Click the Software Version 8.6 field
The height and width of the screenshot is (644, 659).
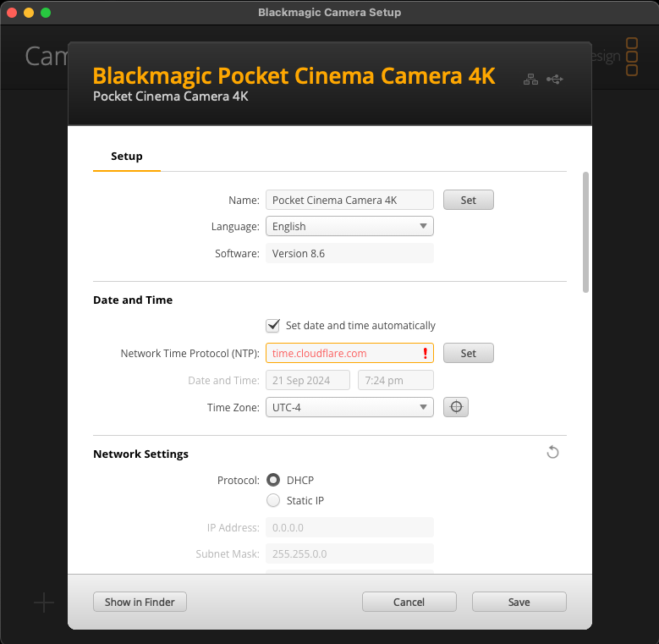(349, 253)
